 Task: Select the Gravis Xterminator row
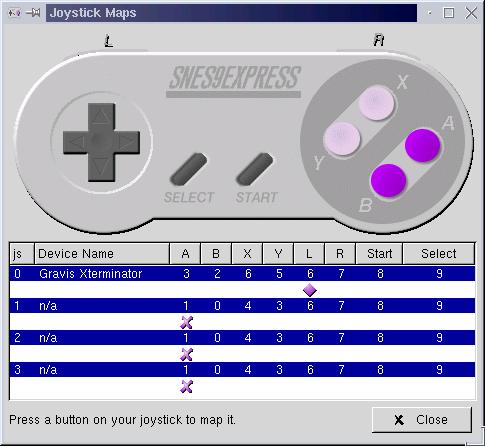pos(242,274)
